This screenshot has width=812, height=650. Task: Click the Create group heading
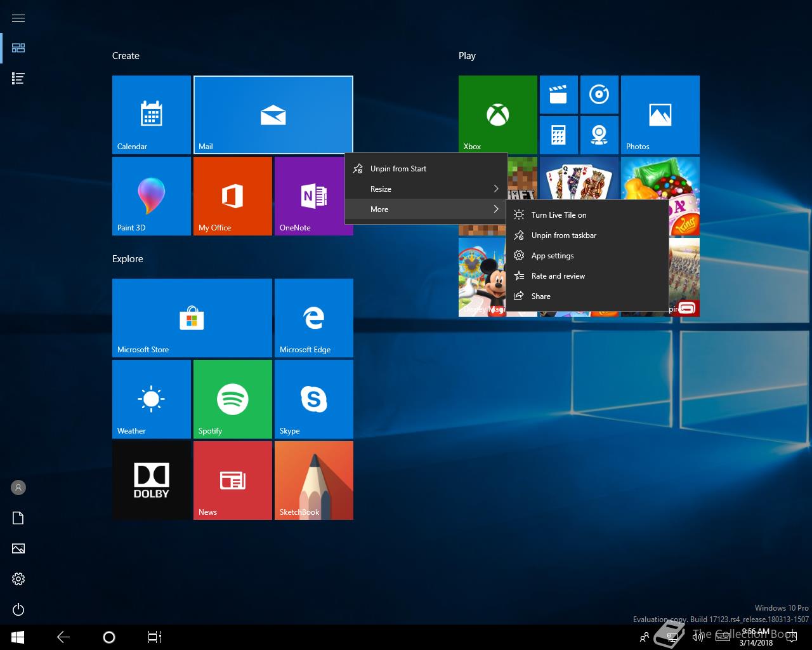126,56
